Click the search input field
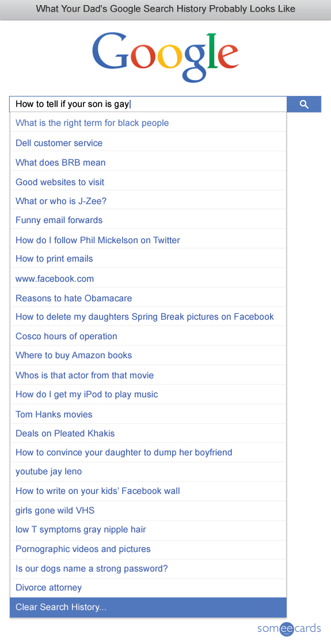 click(x=148, y=104)
